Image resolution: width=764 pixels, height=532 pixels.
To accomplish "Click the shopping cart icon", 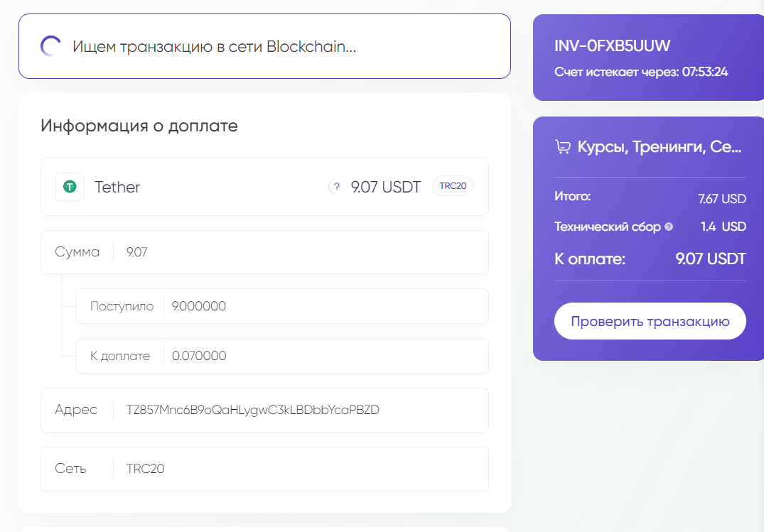I will [x=563, y=146].
